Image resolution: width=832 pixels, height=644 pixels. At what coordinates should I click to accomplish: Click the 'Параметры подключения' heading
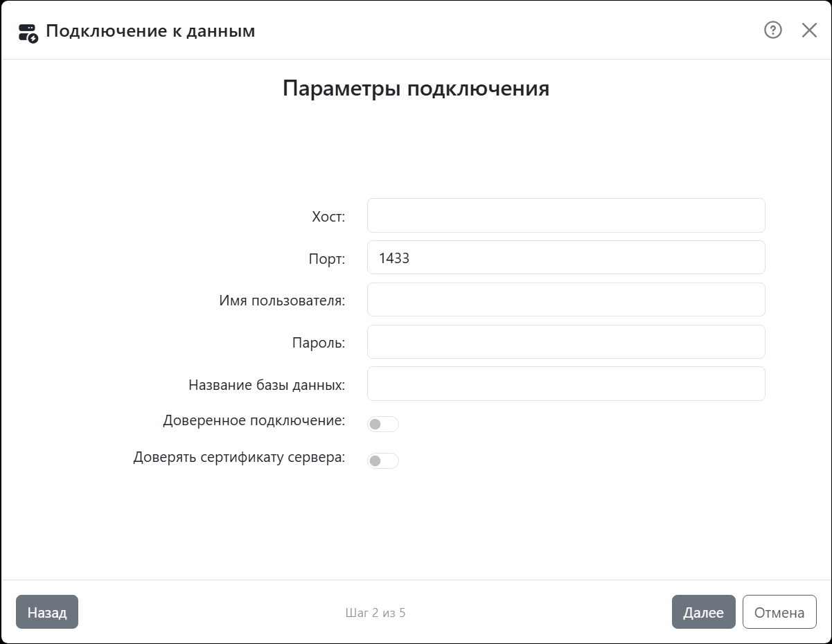[416, 89]
